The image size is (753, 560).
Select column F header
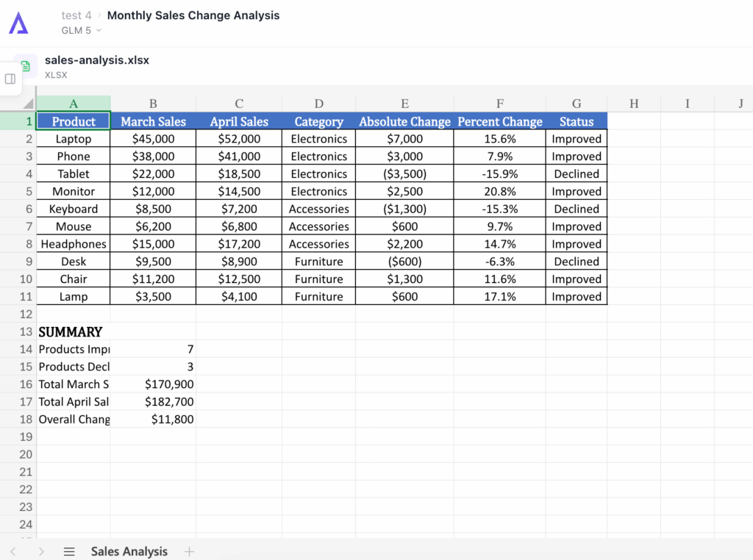point(500,104)
